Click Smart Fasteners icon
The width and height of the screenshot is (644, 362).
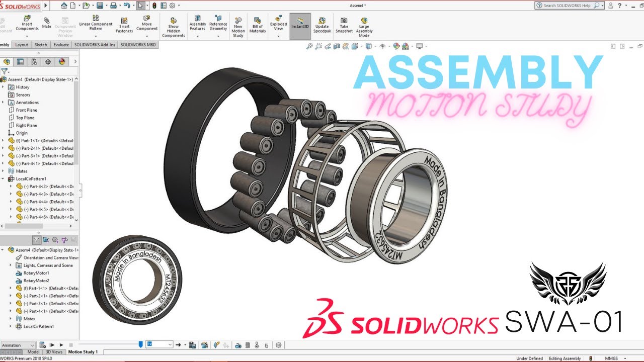click(124, 25)
